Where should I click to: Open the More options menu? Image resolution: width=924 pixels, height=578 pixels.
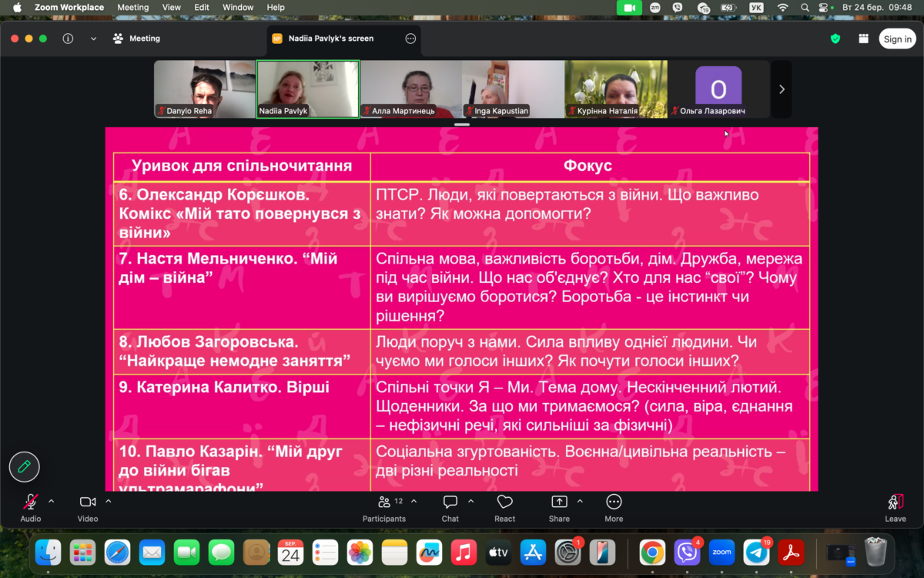click(614, 506)
